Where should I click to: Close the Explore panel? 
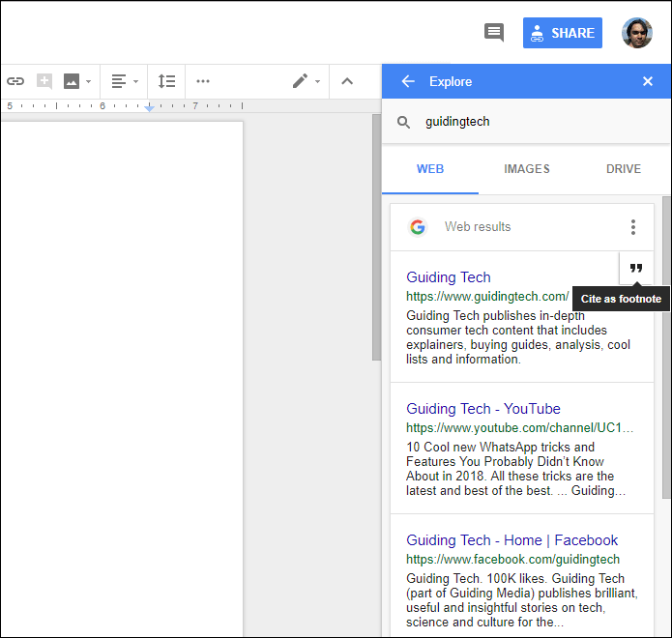pos(648,81)
